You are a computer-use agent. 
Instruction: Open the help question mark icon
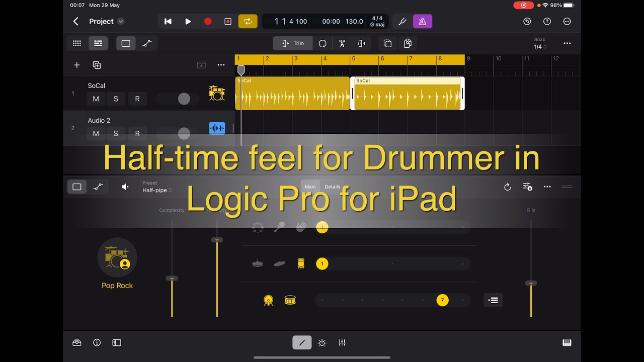pos(547,22)
